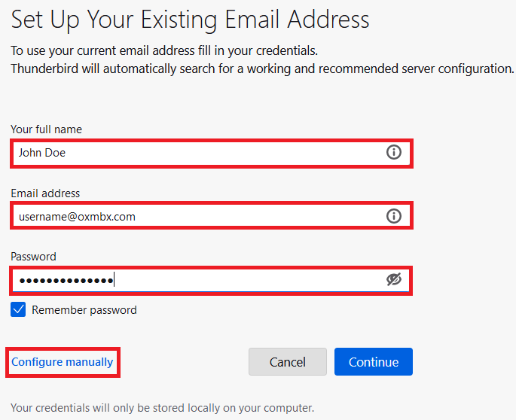Image resolution: width=516 pixels, height=420 pixels.
Task: Click the "Your full name" label
Action: coord(47,129)
